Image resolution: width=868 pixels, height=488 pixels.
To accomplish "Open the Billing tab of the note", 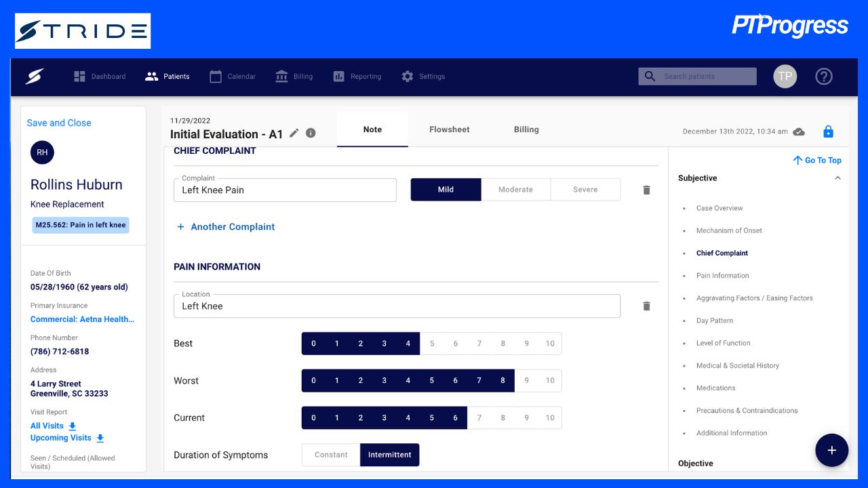I will tap(526, 129).
